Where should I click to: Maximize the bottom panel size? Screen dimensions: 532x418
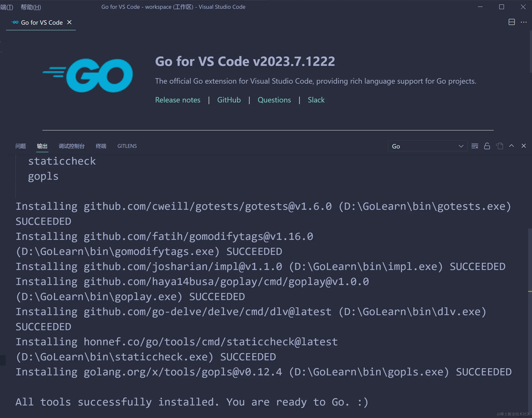pos(511,146)
